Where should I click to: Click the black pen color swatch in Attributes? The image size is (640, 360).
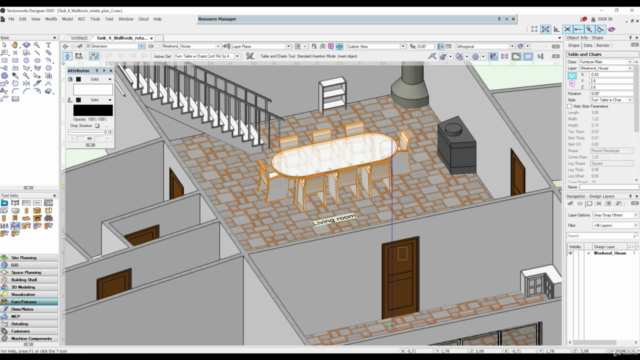click(93, 110)
